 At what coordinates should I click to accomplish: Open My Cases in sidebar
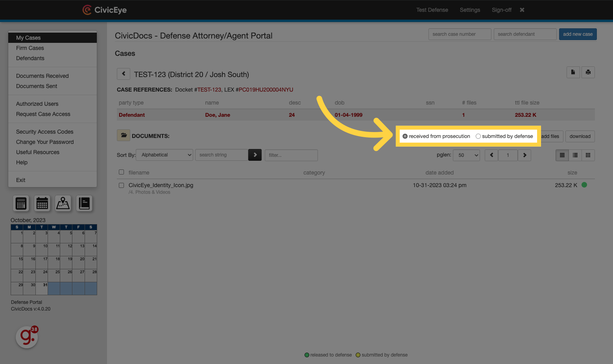click(x=52, y=38)
